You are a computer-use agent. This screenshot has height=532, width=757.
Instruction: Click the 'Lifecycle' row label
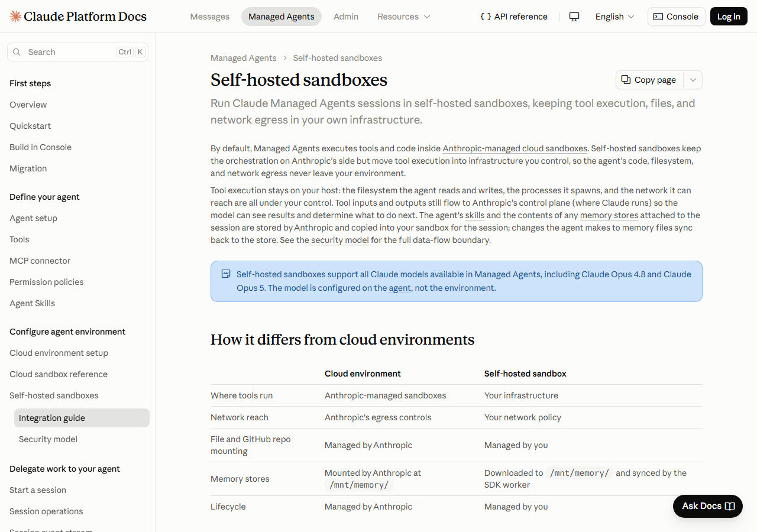pos(228,507)
